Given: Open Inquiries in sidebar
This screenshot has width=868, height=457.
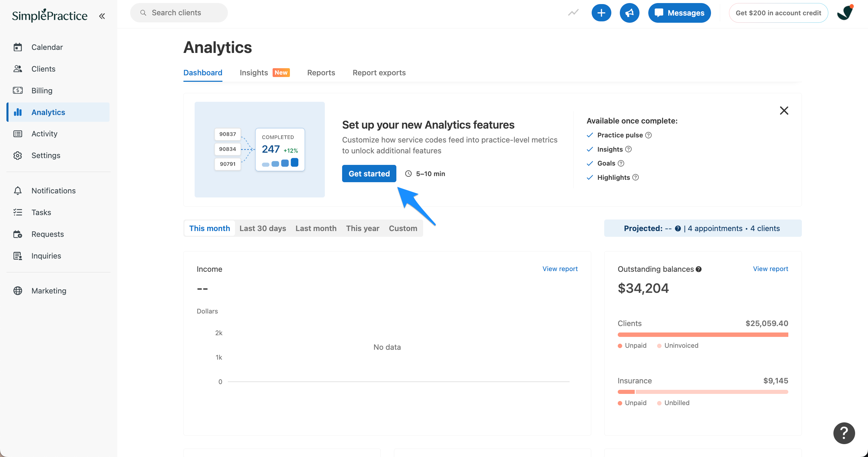Looking at the screenshot, I should coord(58,256).
